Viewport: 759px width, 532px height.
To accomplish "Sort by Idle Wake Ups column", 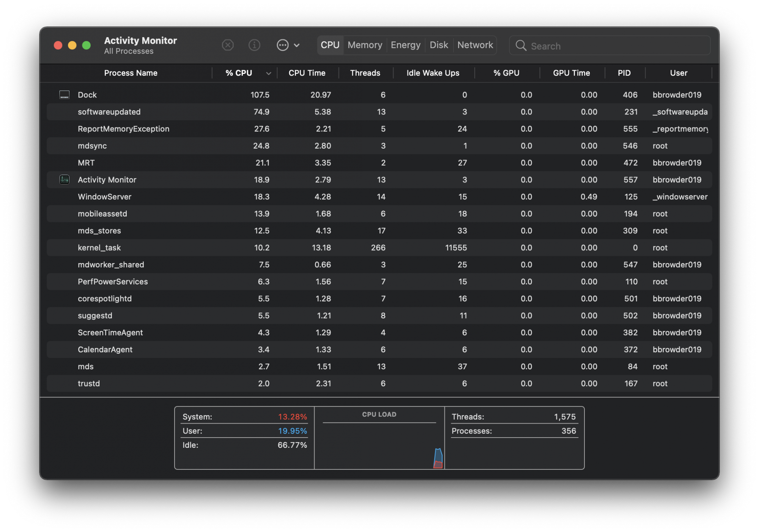I will click(433, 73).
